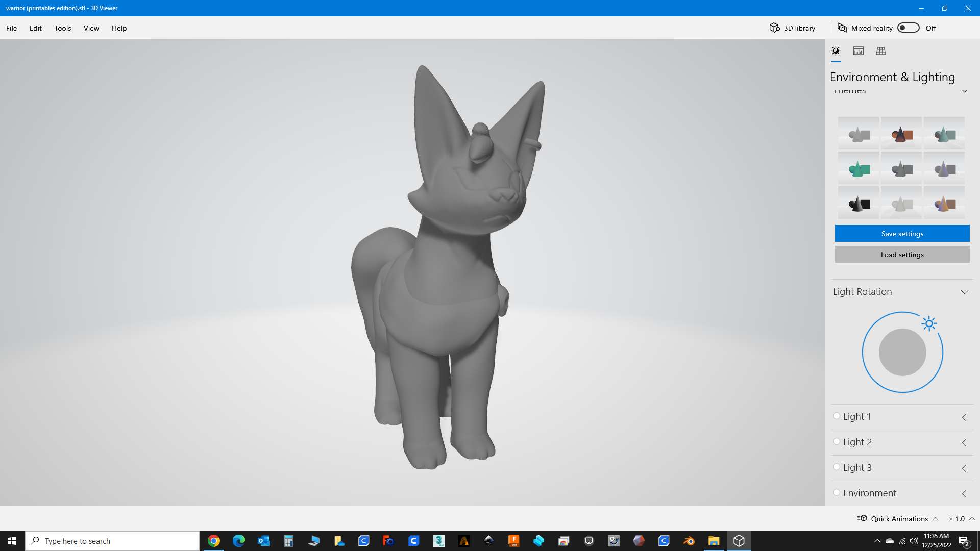
Task: Open the File menu
Action: click(12, 28)
